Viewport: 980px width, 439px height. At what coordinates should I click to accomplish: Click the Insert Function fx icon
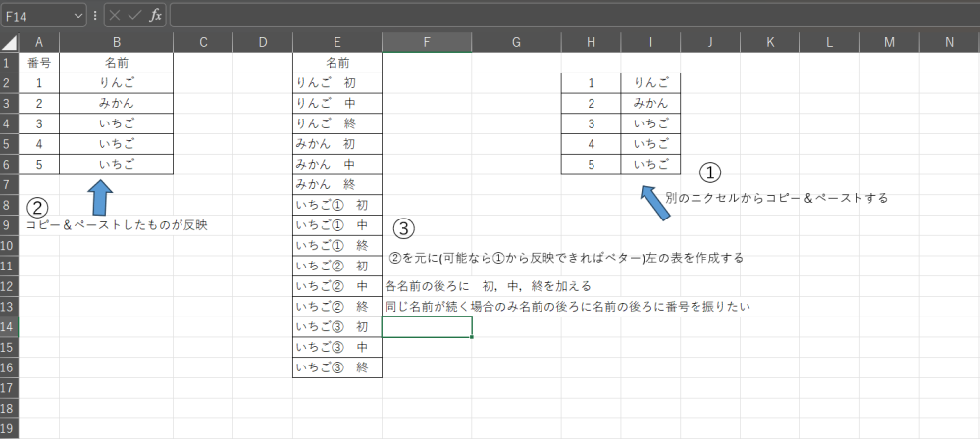(x=155, y=16)
